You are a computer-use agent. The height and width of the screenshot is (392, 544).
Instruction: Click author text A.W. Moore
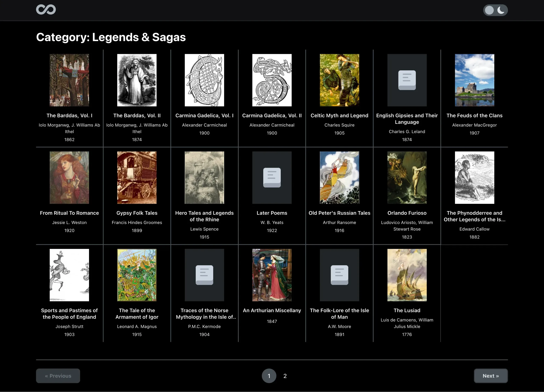(x=339, y=327)
